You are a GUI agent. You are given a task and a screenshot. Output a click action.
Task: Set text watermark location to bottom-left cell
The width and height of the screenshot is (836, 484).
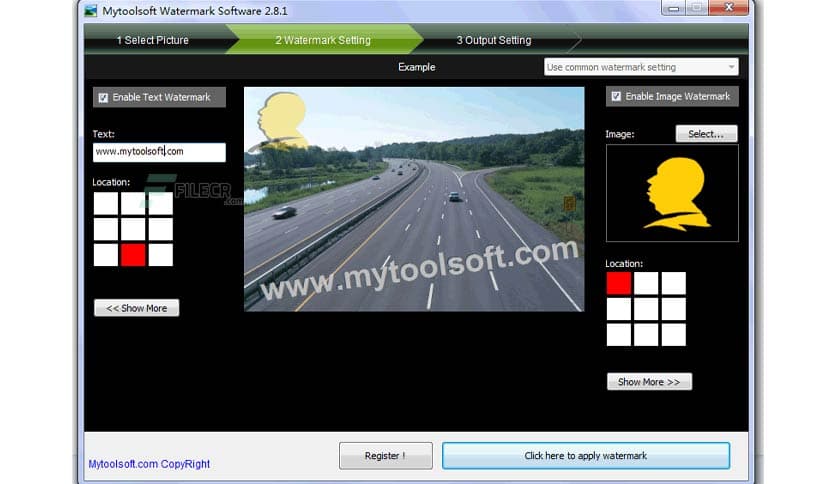(x=106, y=255)
